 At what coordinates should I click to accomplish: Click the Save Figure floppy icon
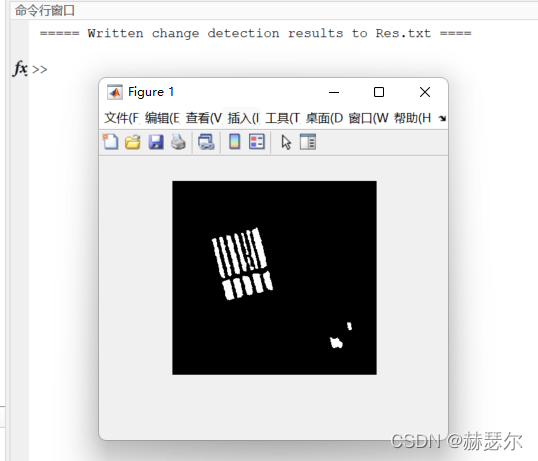coord(156,142)
